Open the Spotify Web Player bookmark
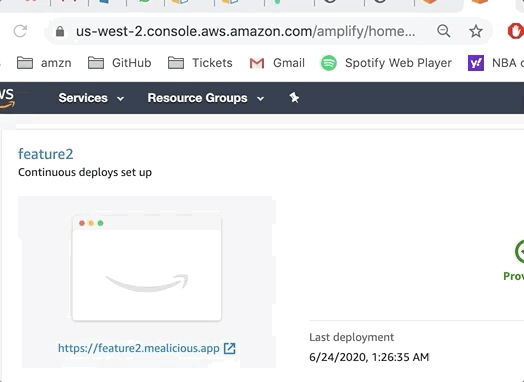Image resolution: width=524 pixels, height=382 pixels. (386, 63)
